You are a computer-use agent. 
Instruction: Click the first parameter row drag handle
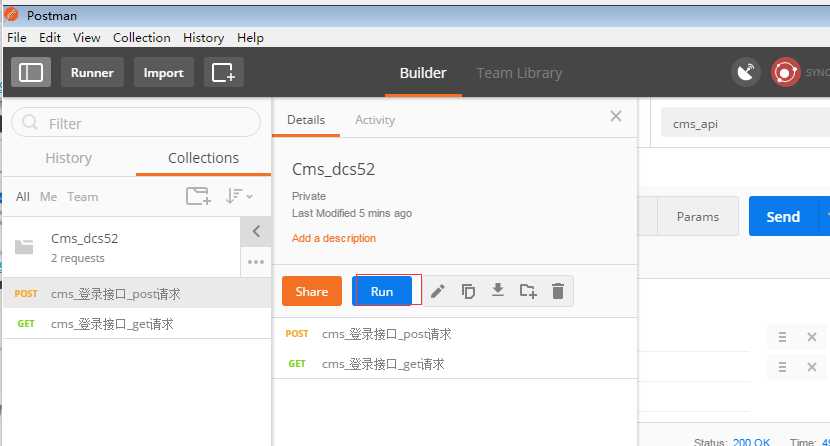click(782, 337)
